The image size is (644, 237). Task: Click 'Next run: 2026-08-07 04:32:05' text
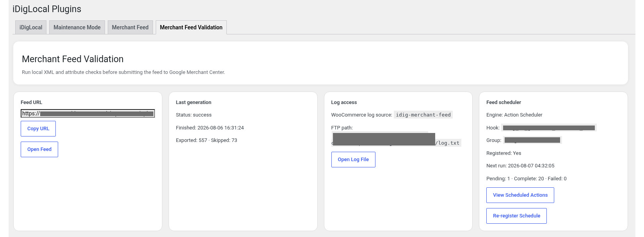[x=520, y=166]
